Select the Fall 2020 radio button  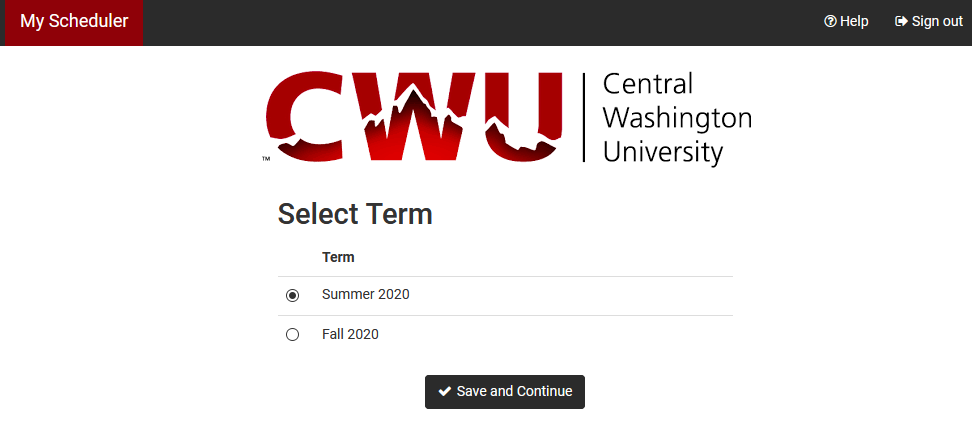tap(292, 335)
